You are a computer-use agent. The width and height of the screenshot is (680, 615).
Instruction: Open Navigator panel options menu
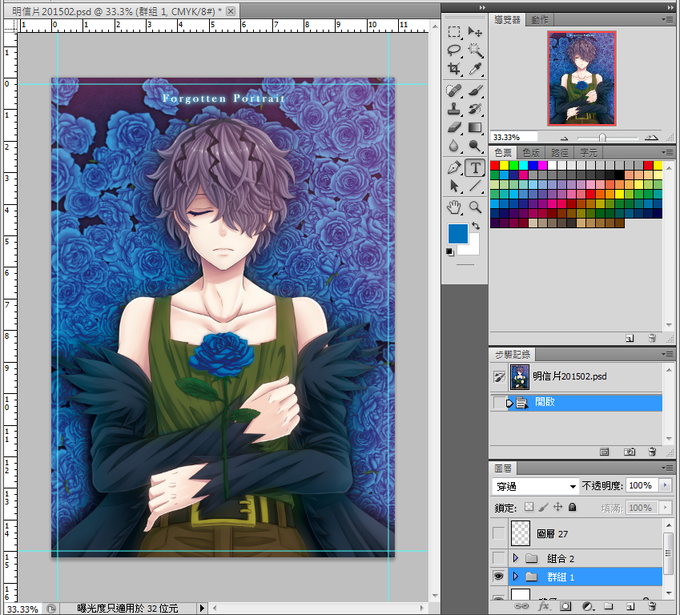[667, 20]
